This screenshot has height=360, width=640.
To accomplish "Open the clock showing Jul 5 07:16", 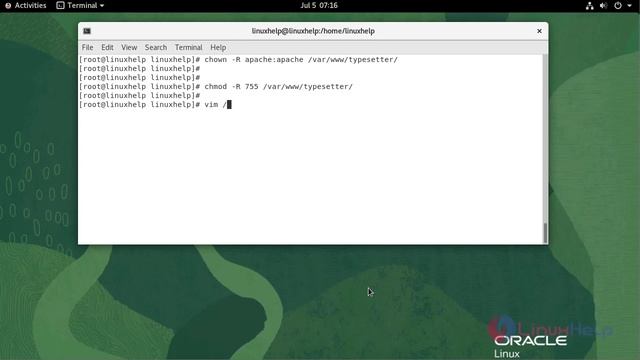I will coord(319,5).
